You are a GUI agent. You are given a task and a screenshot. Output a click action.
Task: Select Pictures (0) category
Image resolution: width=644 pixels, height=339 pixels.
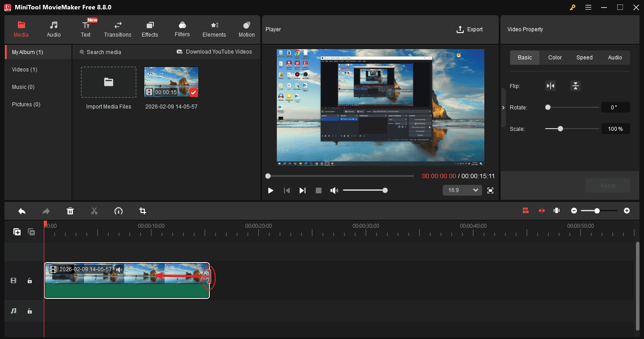38,105
